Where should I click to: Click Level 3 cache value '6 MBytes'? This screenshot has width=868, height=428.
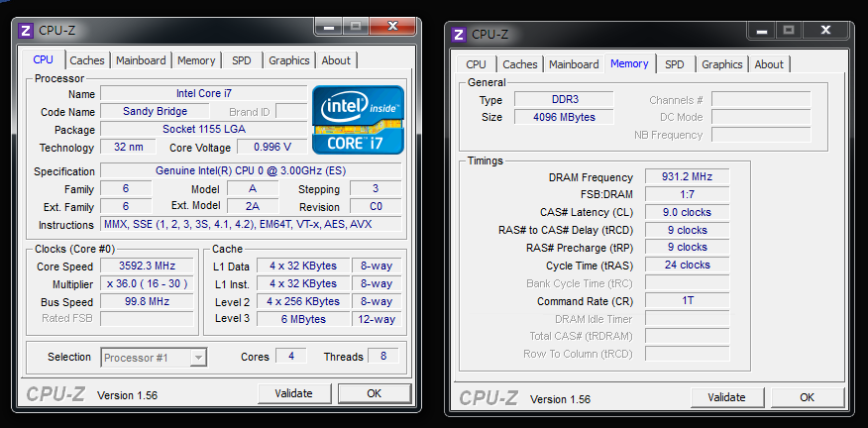tap(303, 319)
